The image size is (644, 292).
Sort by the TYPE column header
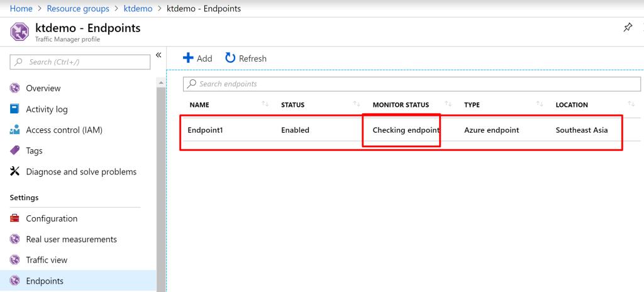click(x=472, y=105)
